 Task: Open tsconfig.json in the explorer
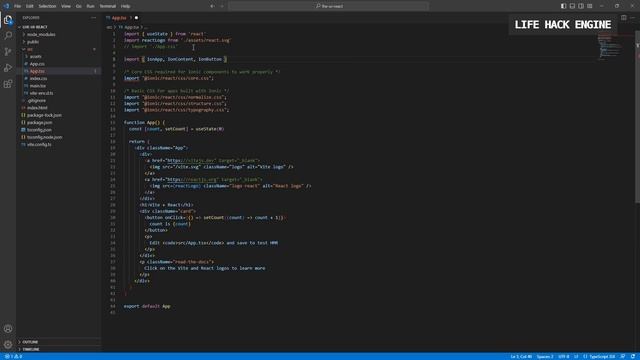pyautogui.click(x=39, y=130)
